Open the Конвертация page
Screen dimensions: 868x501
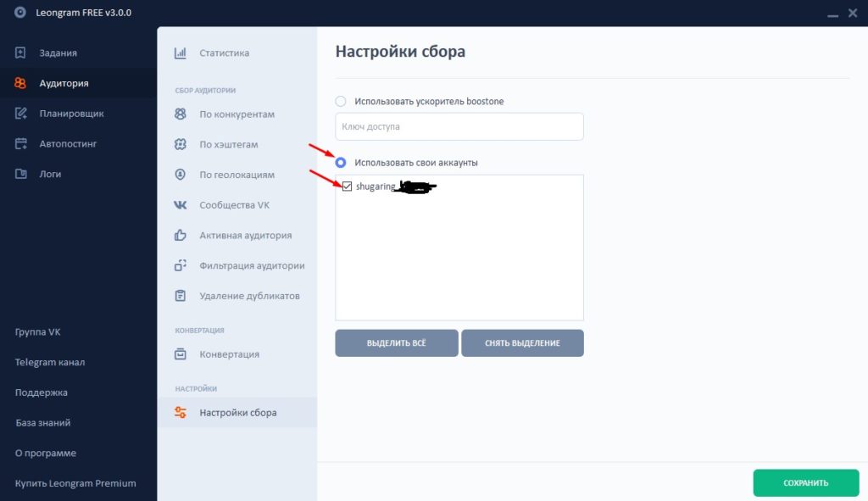(237, 353)
